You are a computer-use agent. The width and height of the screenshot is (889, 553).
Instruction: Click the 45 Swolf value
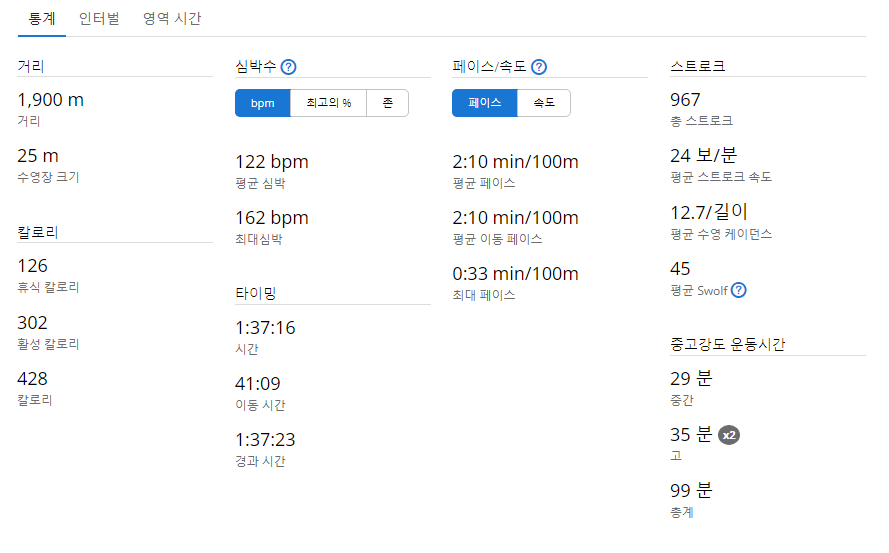pyautogui.click(x=680, y=269)
